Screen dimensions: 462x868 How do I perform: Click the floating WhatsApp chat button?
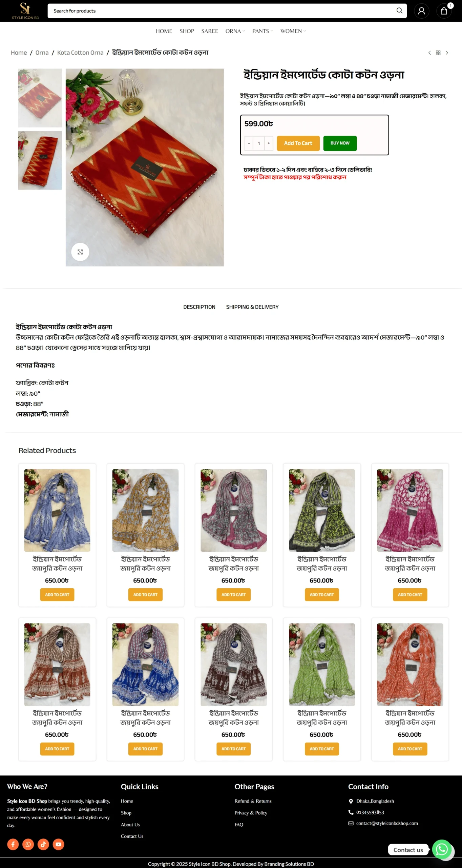click(x=442, y=849)
